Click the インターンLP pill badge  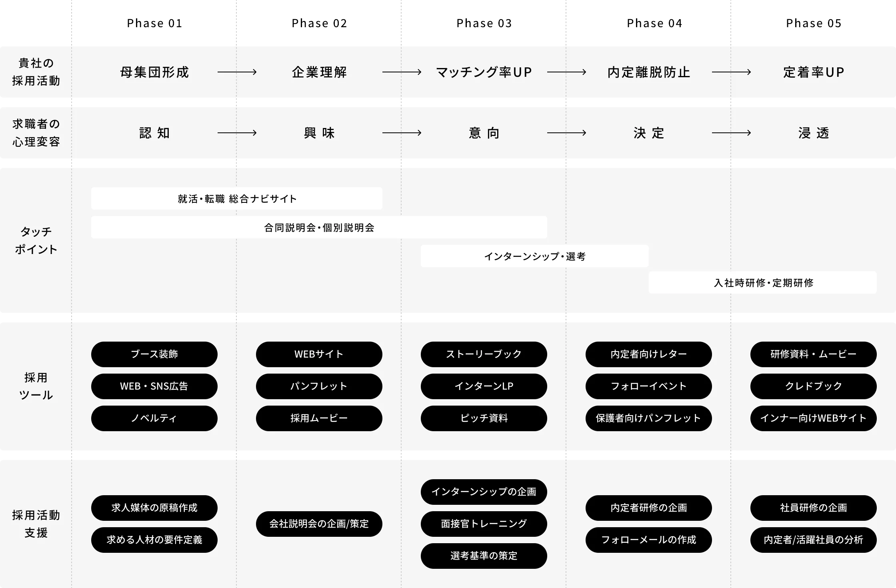pyautogui.click(x=484, y=386)
